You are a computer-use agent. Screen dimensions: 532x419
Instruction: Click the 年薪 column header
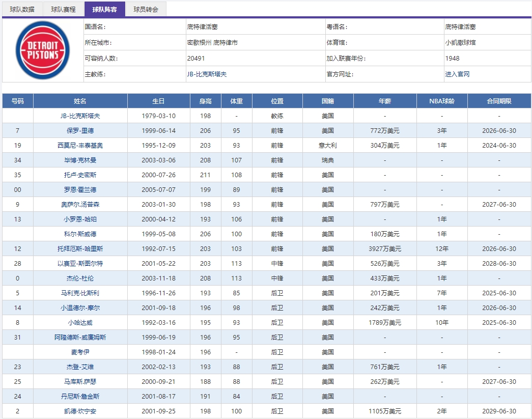click(383, 100)
